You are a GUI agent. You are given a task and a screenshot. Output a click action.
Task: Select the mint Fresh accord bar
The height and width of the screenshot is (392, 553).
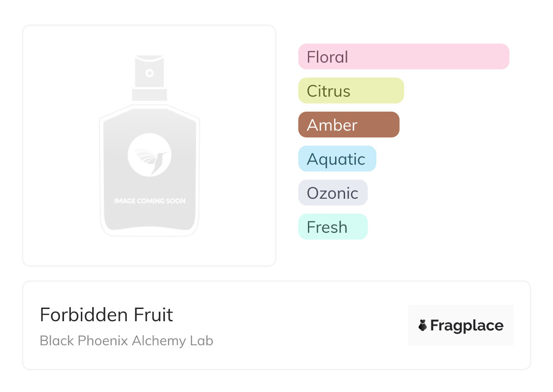332,227
